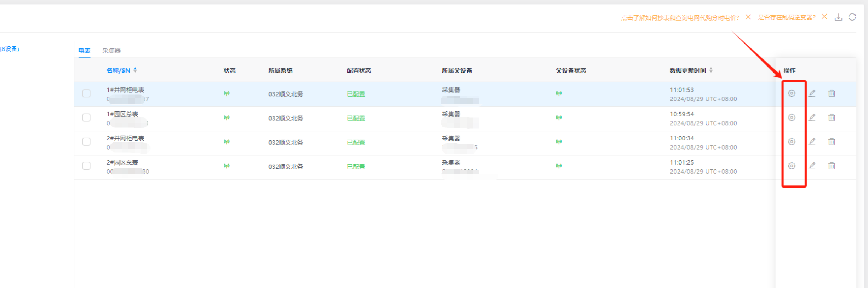Click the 所属系统 column header
Screen dimensions: 868x288
click(x=280, y=70)
